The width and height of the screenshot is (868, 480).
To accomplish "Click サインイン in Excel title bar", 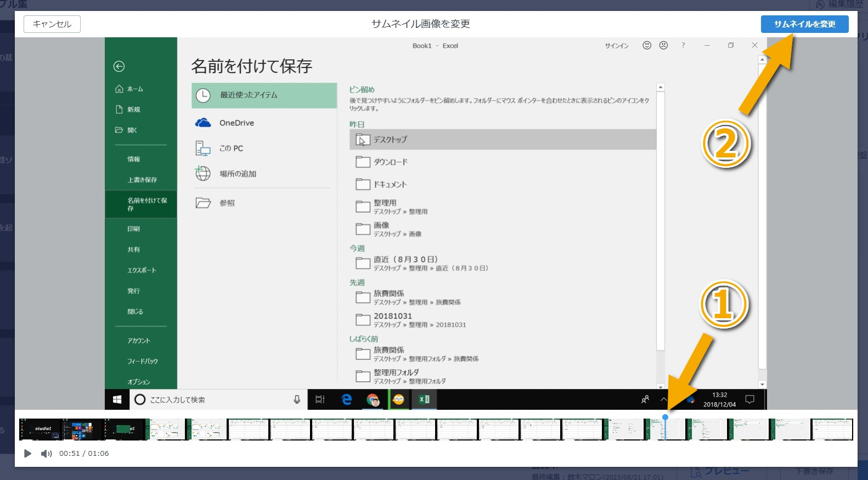I will pyautogui.click(x=617, y=46).
